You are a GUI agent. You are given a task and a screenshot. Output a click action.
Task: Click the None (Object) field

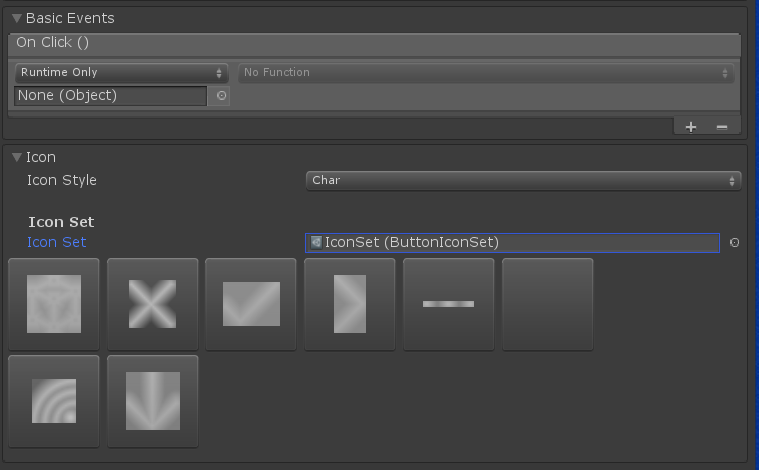point(110,95)
